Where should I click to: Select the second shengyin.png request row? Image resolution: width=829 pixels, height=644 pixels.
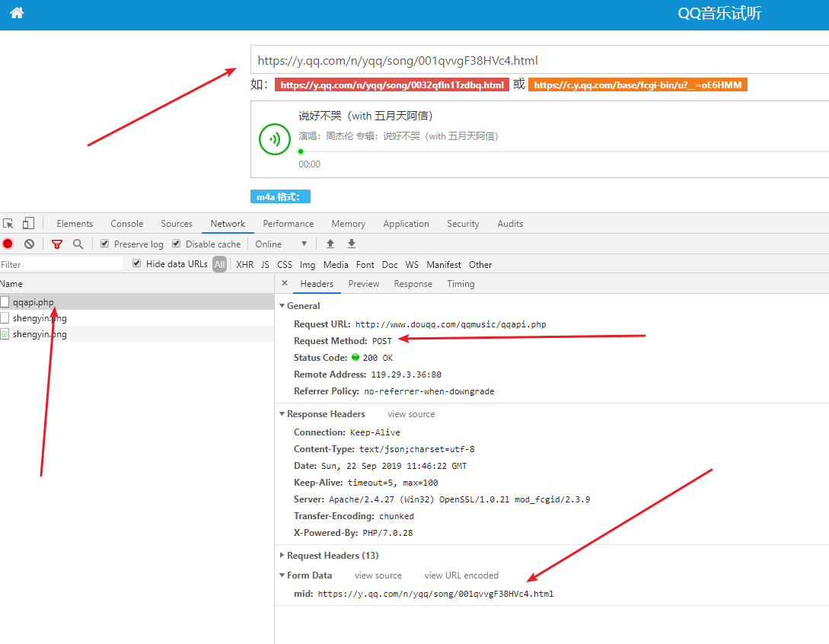137,334
